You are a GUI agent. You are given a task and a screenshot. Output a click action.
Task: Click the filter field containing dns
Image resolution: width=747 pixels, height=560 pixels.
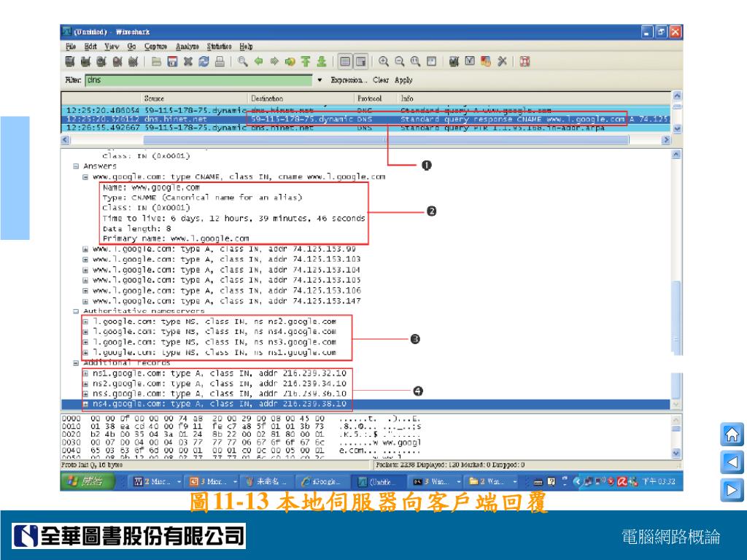point(198,80)
